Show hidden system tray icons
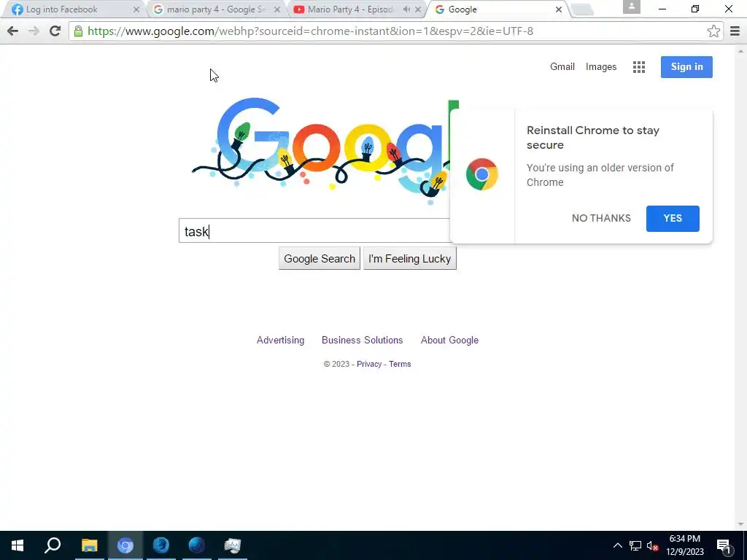Viewport: 747px width, 560px height. 617,545
